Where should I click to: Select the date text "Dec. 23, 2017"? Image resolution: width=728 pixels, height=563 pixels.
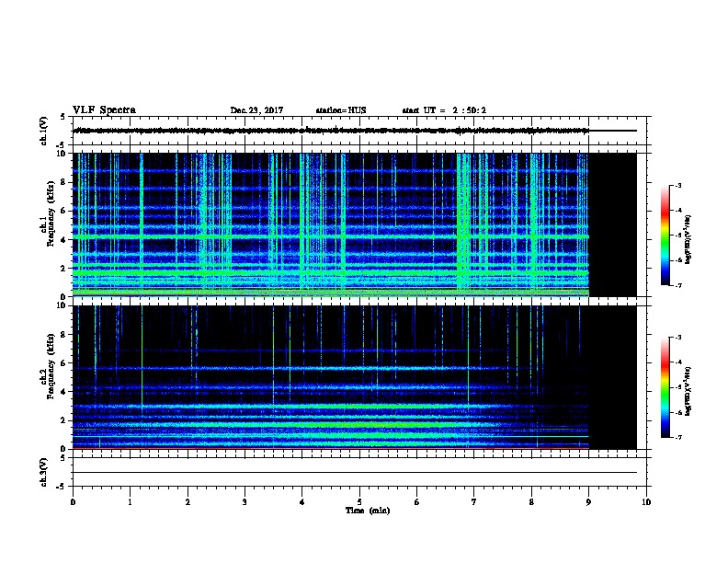[x=256, y=110]
